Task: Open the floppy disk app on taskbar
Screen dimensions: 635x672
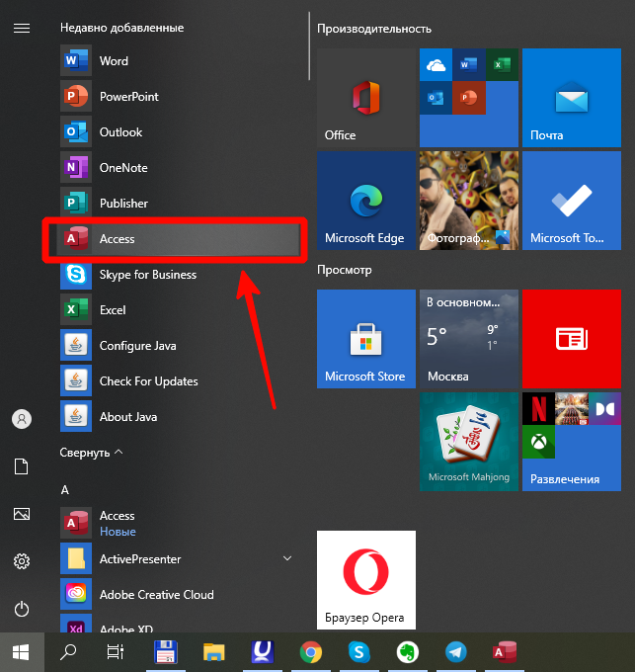Action: pyautogui.click(x=166, y=652)
